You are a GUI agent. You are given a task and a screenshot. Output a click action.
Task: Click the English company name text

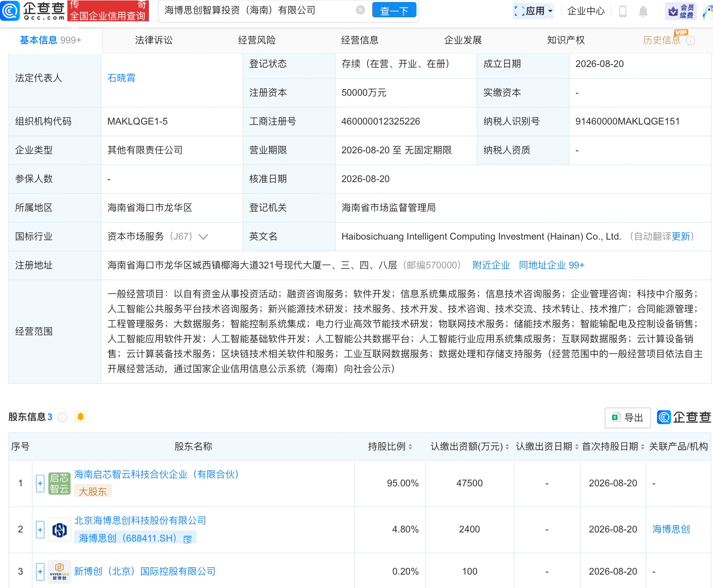click(481, 236)
